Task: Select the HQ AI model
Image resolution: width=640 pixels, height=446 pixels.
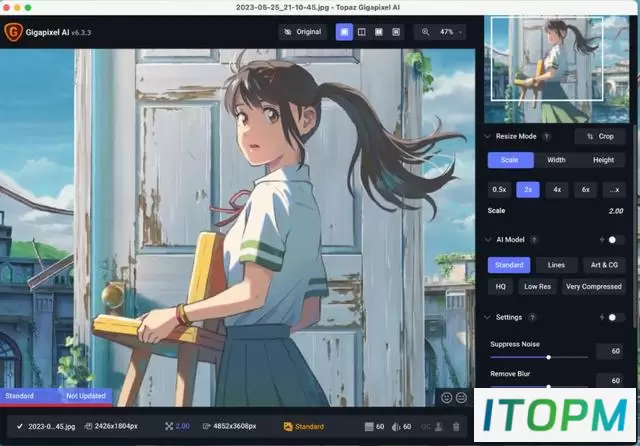Action: 500,287
